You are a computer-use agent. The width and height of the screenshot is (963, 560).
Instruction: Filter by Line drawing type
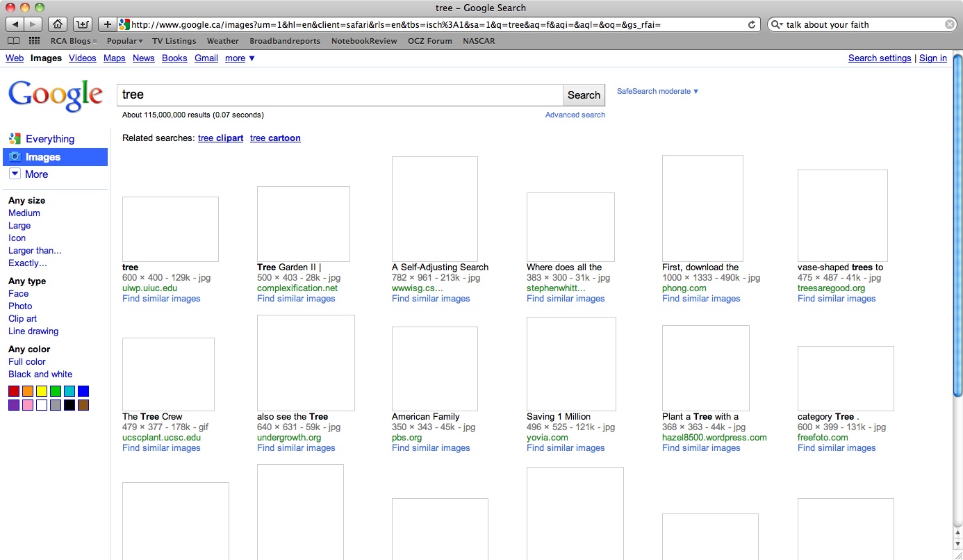tap(33, 331)
